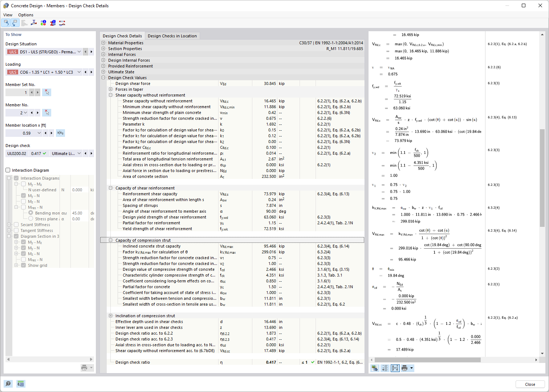Select the result diagrams toolbar icon
Image resolution: width=549 pixels, height=392 pixels.
62,23
